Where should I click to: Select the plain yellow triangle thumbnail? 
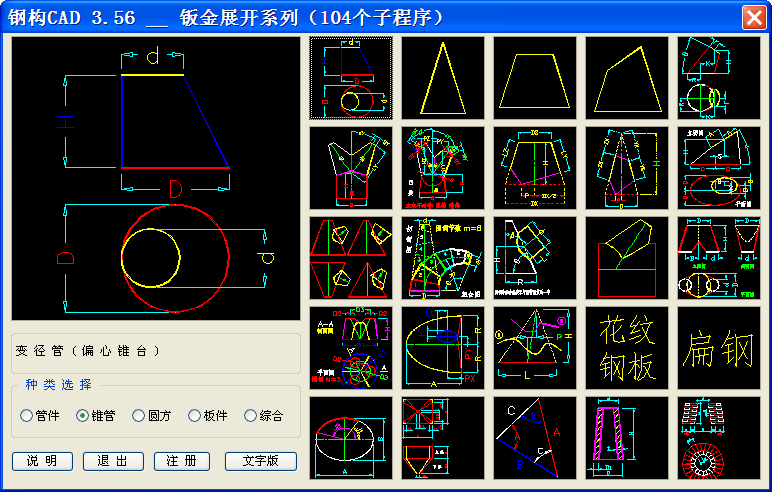442,78
